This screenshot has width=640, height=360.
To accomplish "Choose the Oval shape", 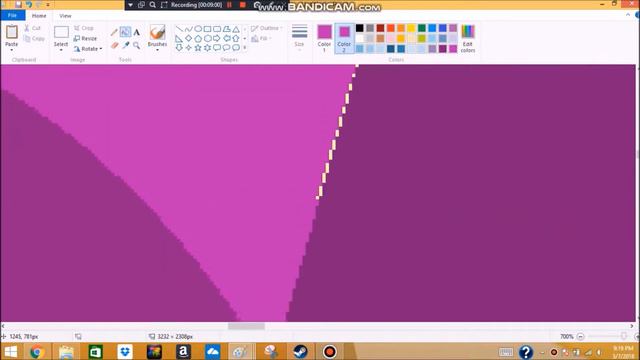I will point(198,29).
